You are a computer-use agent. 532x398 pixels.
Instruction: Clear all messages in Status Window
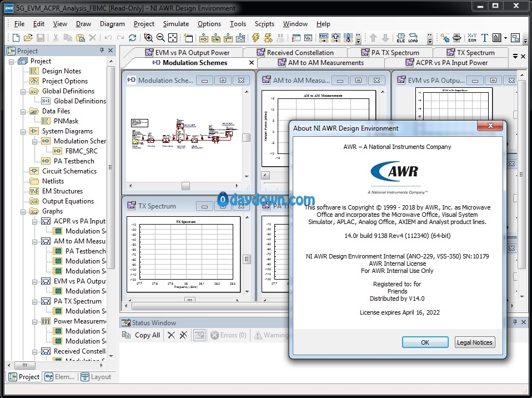183,335
